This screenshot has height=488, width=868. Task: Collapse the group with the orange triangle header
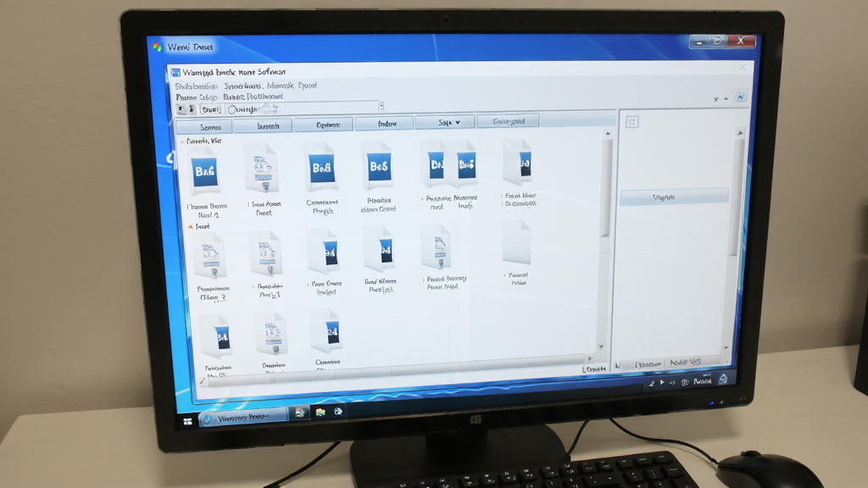(x=190, y=227)
